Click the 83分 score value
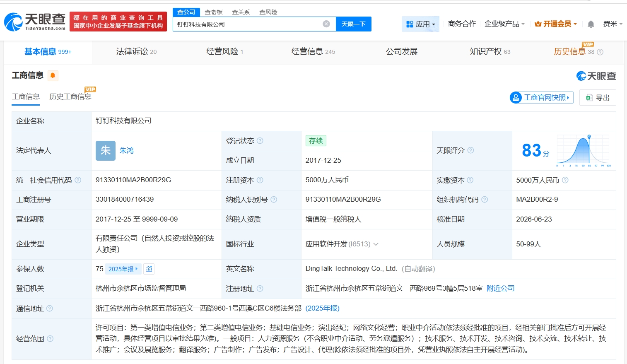Image resolution: width=627 pixels, height=364 pixels. (x=535, y=150)
